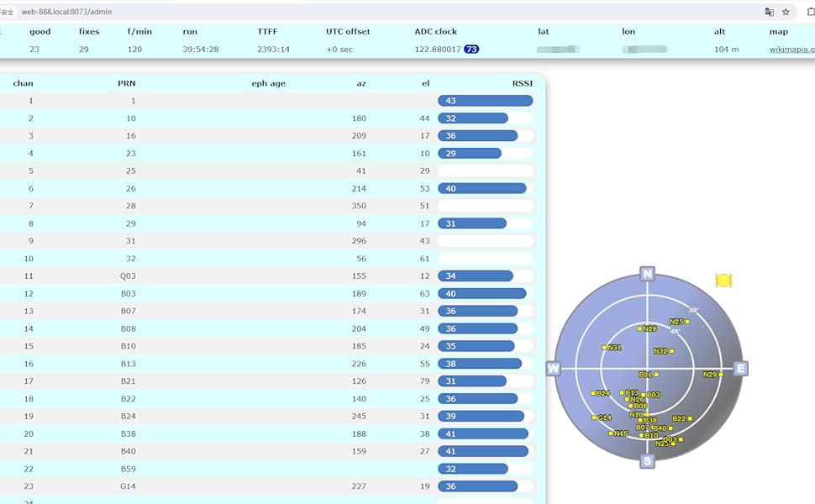Click the translate page icon in address bar
The height and width of the screenshot is (504, 815).
tap(769, 12)
